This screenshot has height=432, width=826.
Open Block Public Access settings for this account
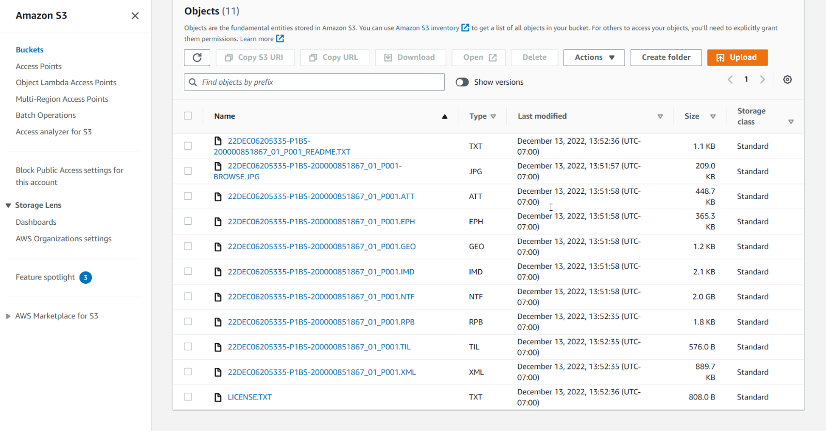[x=69, y=176]
